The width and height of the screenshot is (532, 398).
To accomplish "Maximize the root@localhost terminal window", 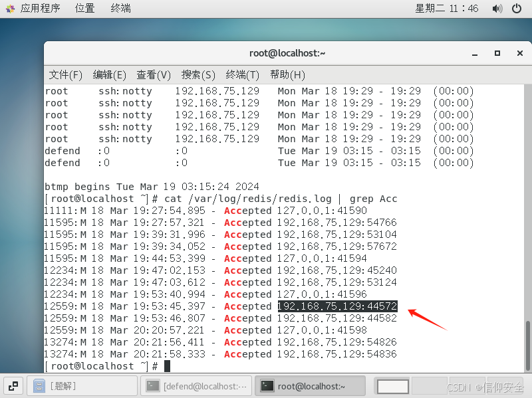I will 497,53.
